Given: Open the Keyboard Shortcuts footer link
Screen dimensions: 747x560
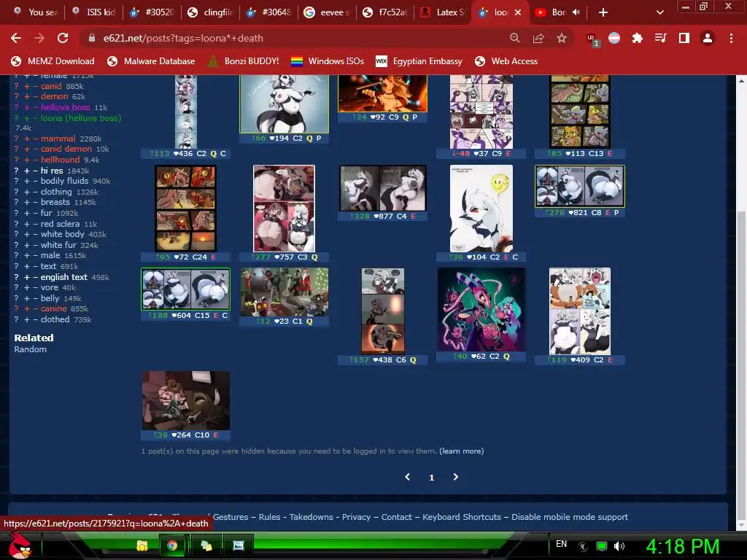Looking at the screenshot, I should 462,517.
